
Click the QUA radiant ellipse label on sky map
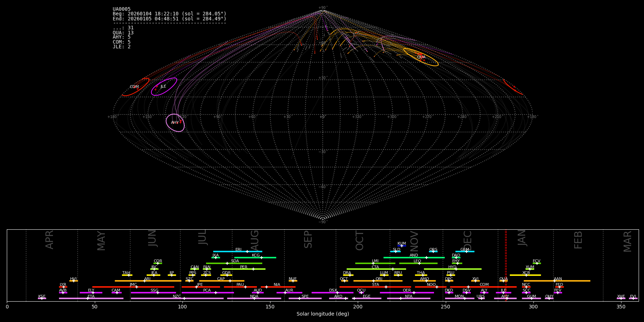coord(421,57)
